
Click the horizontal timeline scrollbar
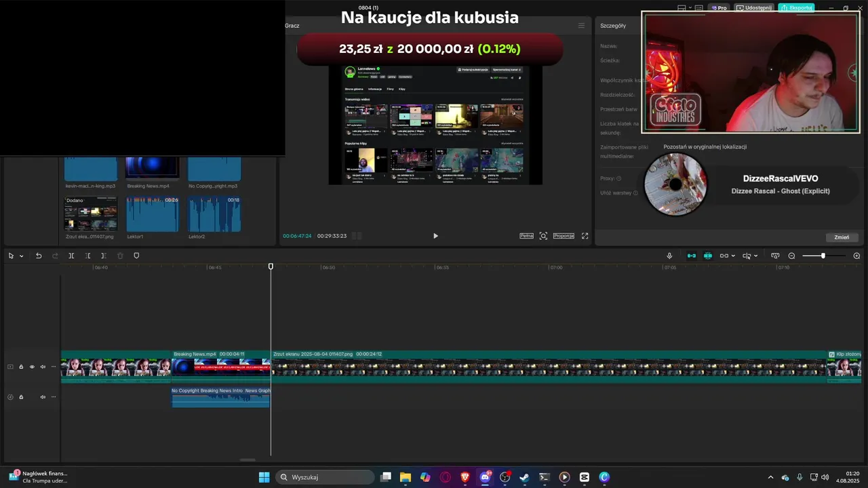tap(248, 460)
